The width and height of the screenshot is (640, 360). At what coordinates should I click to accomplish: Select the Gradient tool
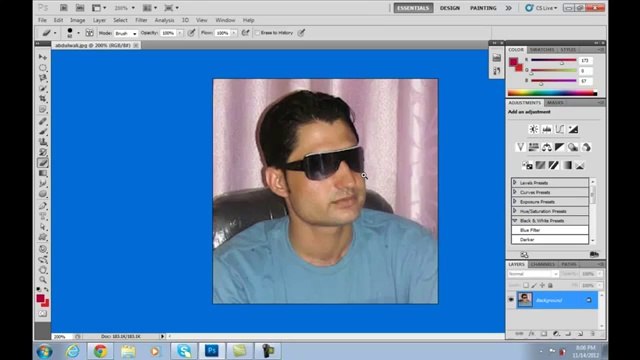(x=43, y=173)
